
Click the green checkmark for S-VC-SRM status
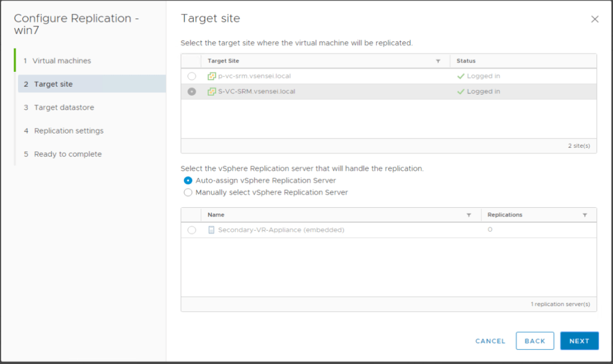tap(460, 92)
